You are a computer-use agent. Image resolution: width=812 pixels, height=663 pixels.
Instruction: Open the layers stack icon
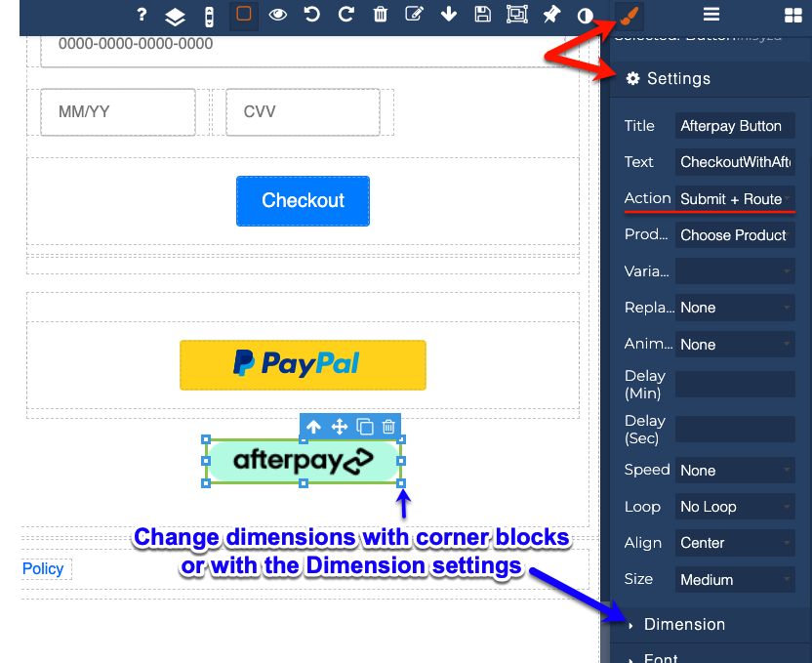click(174, 16)
